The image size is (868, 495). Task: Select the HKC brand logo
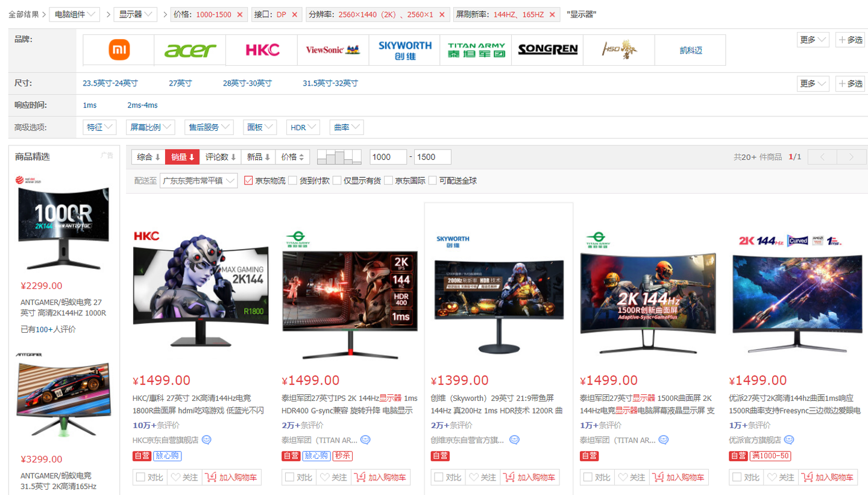tap(262, 50)
